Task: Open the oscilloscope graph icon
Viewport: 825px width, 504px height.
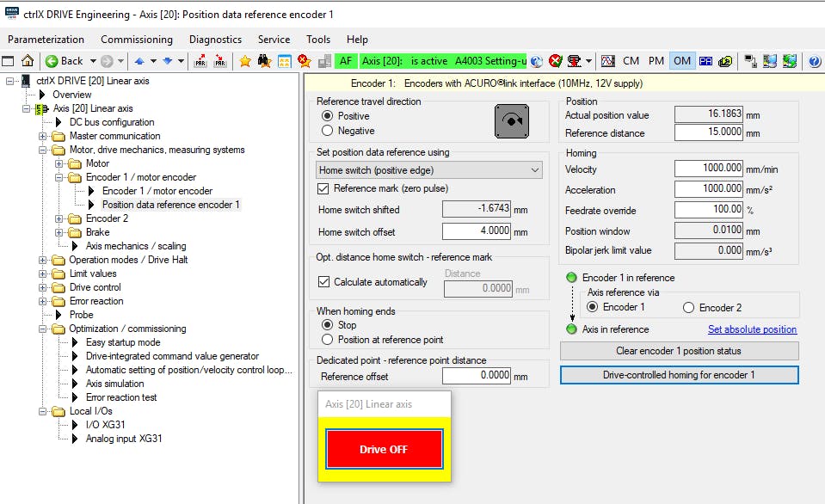Action: (x=607, y=61)
